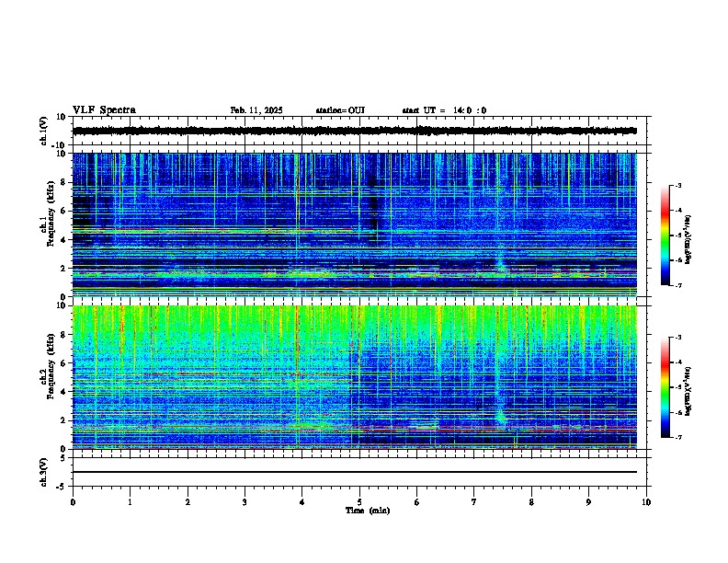Click the "5" tick label on time axis
Screen dimensions: 728x563
(x=359, y=502)
